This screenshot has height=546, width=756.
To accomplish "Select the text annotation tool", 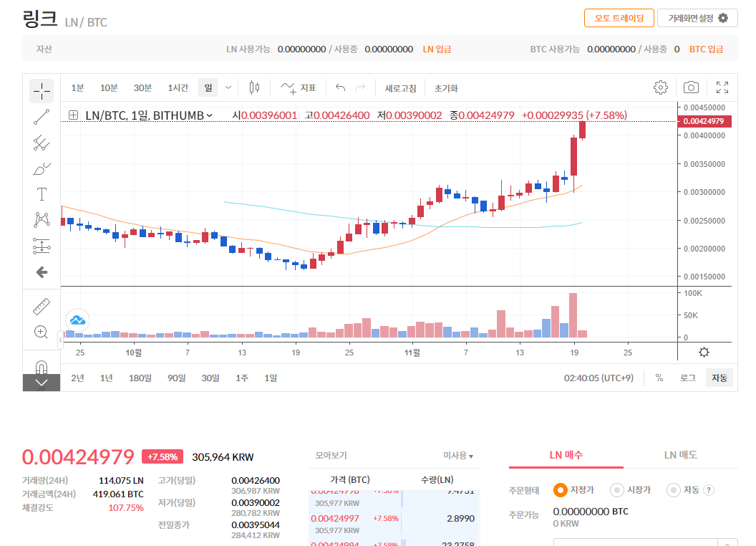I will click(x=42, y=194).
